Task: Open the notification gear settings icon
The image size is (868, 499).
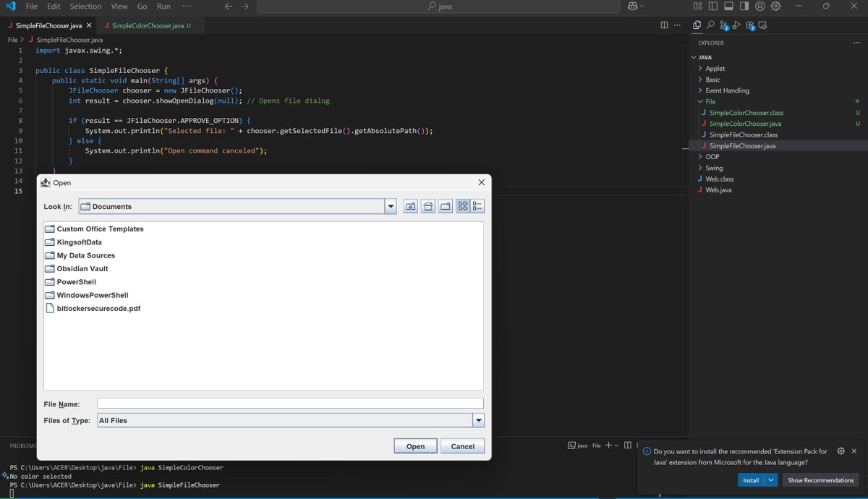Action: coord(841,451)
